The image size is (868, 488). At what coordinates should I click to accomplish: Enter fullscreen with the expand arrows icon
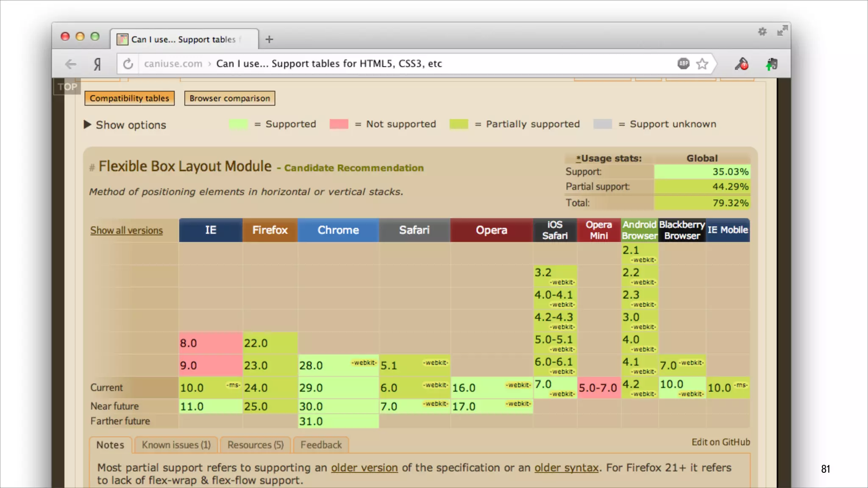click(782, 30)
